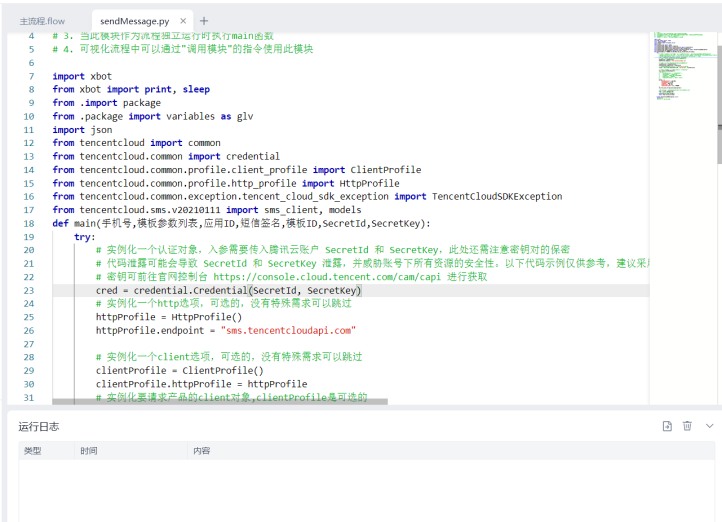The image size is (722, 522).
Task: Switch to the 主流程.flow tab
Action: coord(42,21)
